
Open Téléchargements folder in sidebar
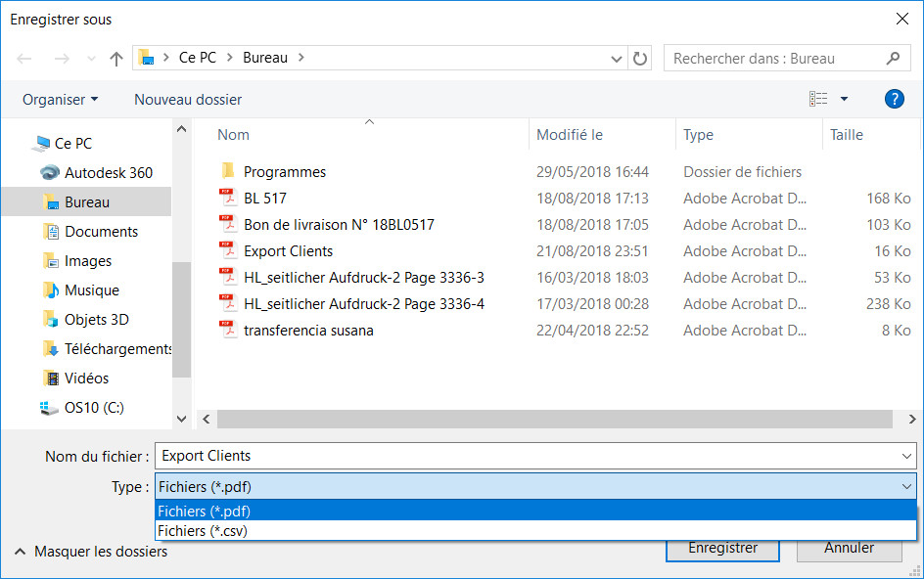point(117,349)
